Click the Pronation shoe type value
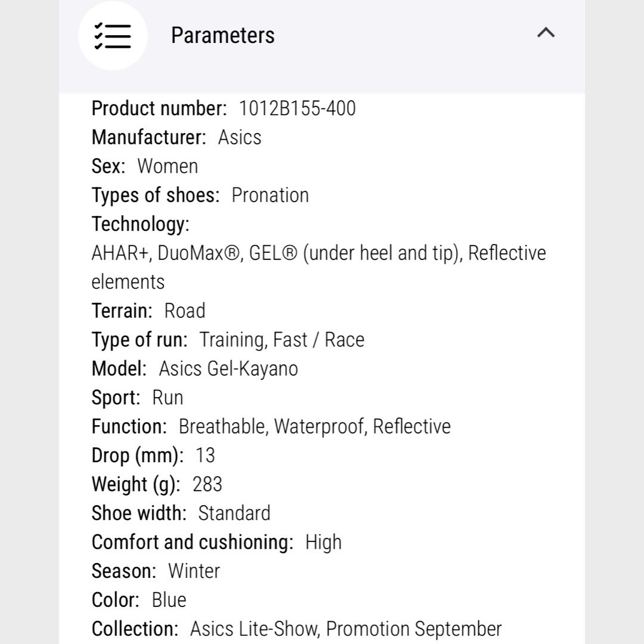The width and height of the screenshot is (644, 644). [270, 195]
